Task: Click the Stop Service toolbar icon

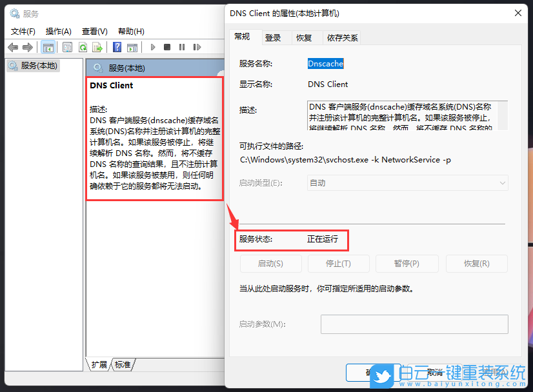Action: (x=168, y=46)
